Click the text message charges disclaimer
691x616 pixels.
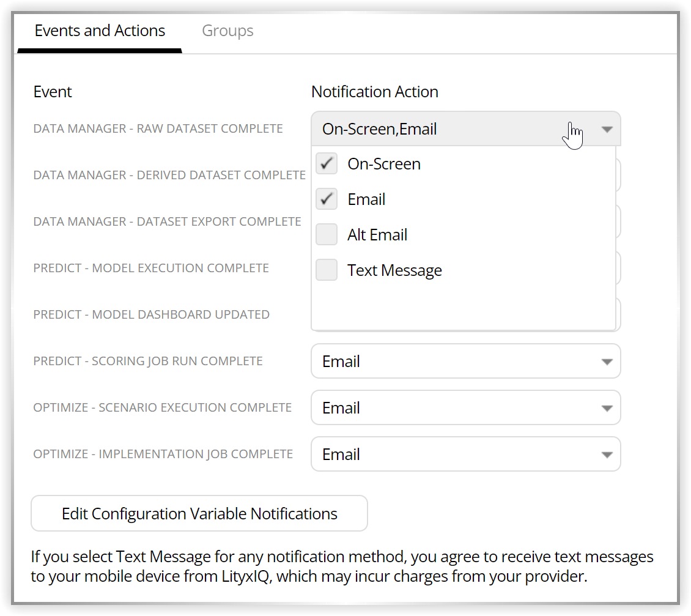[x=342, y=566]
